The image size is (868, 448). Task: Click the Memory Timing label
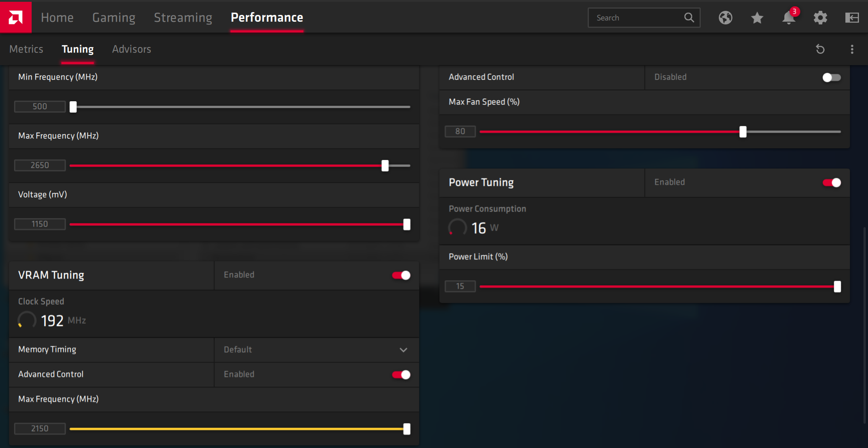pos(47,349)
